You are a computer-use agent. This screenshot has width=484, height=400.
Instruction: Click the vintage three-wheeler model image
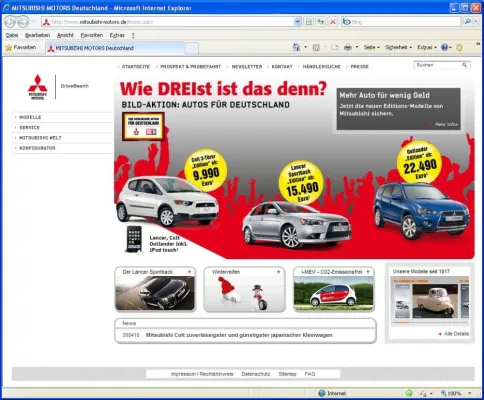click(x=434, y=301)
